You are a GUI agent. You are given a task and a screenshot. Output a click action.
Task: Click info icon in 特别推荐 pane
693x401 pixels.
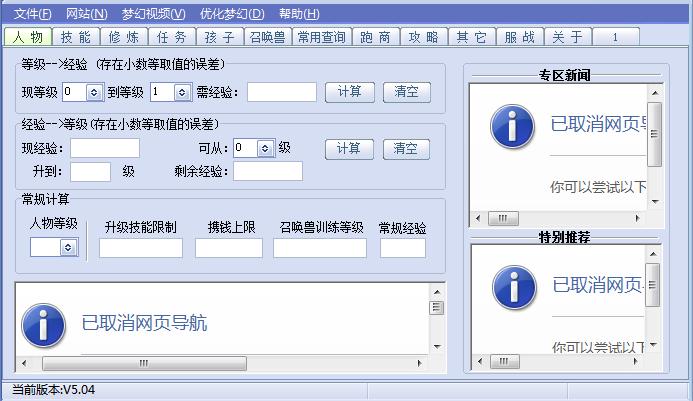click(514, 287)
